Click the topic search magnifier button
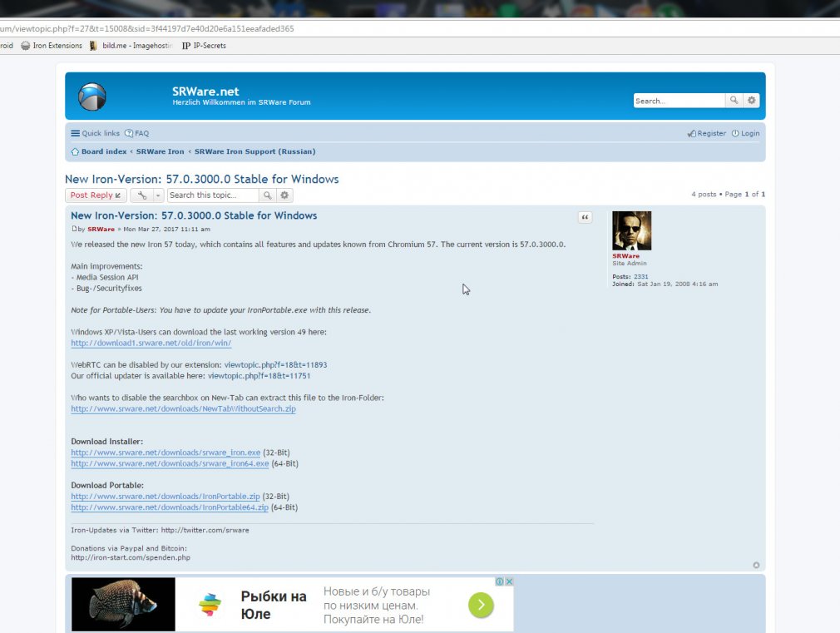Screen dimensions: 840x633 267,195
